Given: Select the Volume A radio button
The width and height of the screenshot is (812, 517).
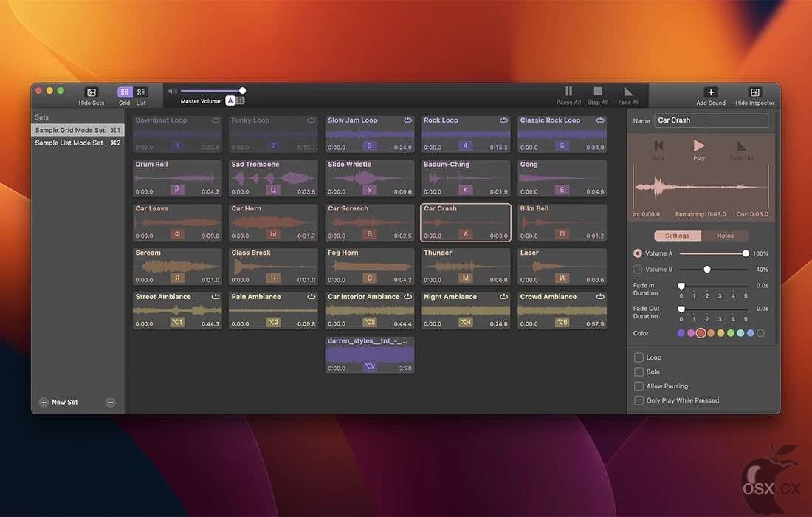Looking at the screenshot, I should [638, 253].
